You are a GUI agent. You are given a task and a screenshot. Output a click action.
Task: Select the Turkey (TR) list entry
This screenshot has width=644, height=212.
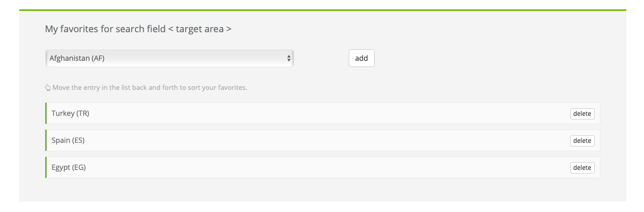[311, 113]
